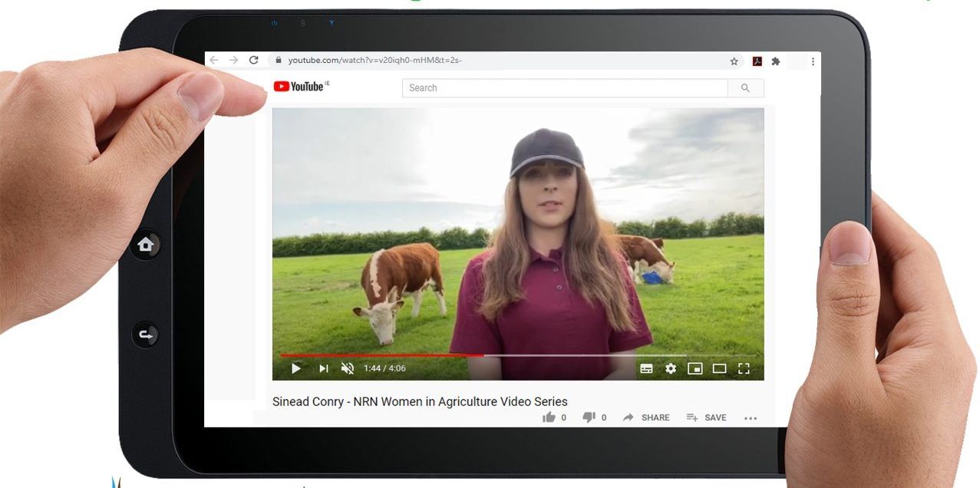Image resolution: width=980 pixels, height=488 pixels.
Task: Bookmark this page with the star icon
Action: pyautogui.click(x=734, y=61)
